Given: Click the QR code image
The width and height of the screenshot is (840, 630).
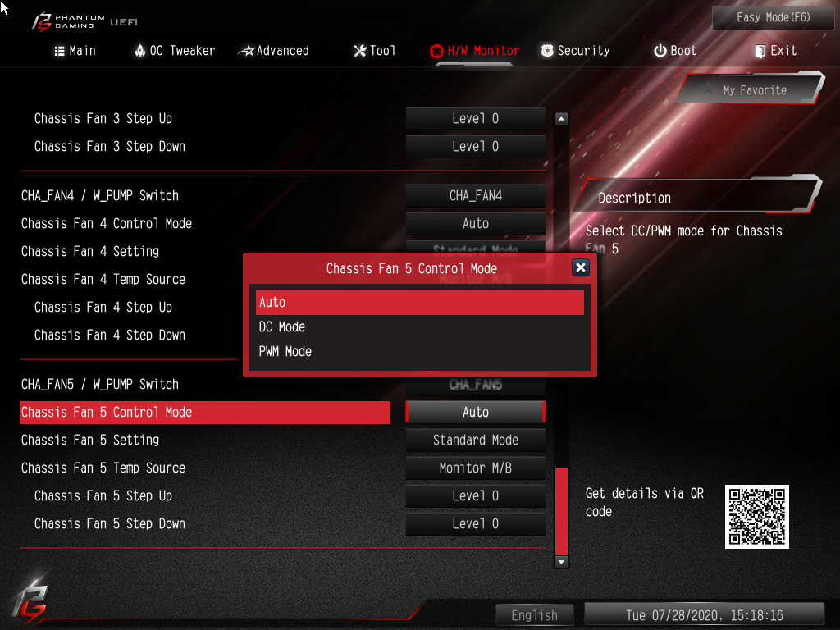Looking at the screenshot, I should (x=757, y=517).
